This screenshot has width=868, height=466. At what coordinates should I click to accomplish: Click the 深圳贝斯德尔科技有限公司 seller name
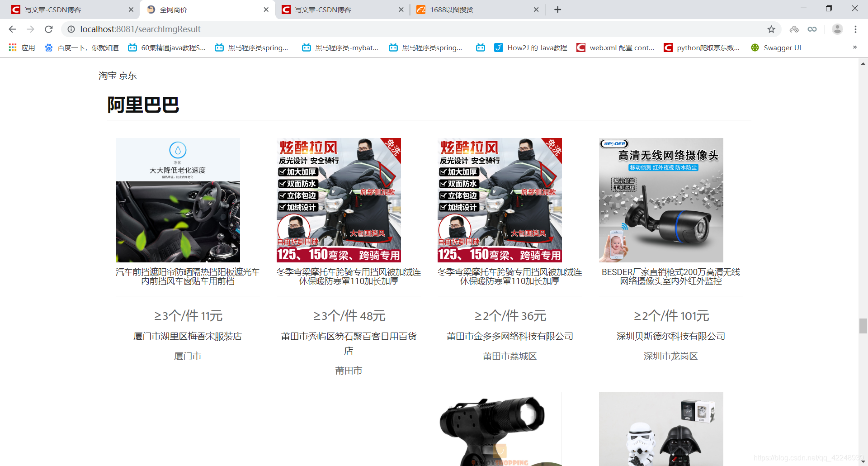671,336
